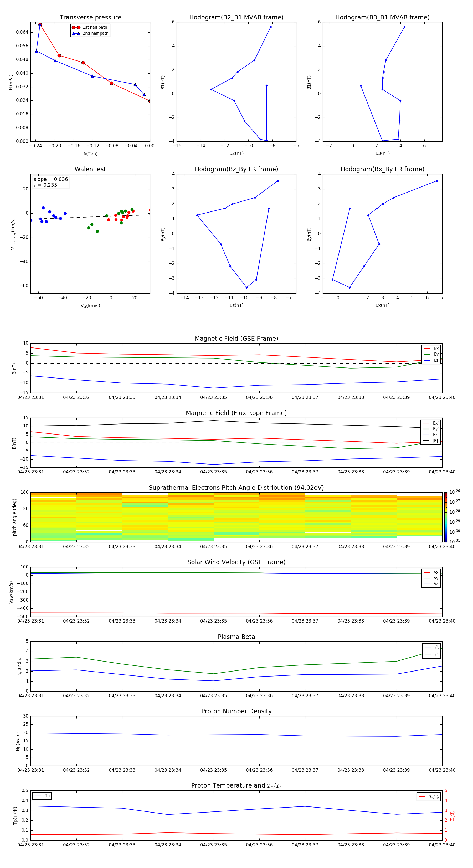Click the "Magnetic Field (Flux Rope Frame)" title

coord(236,413)
